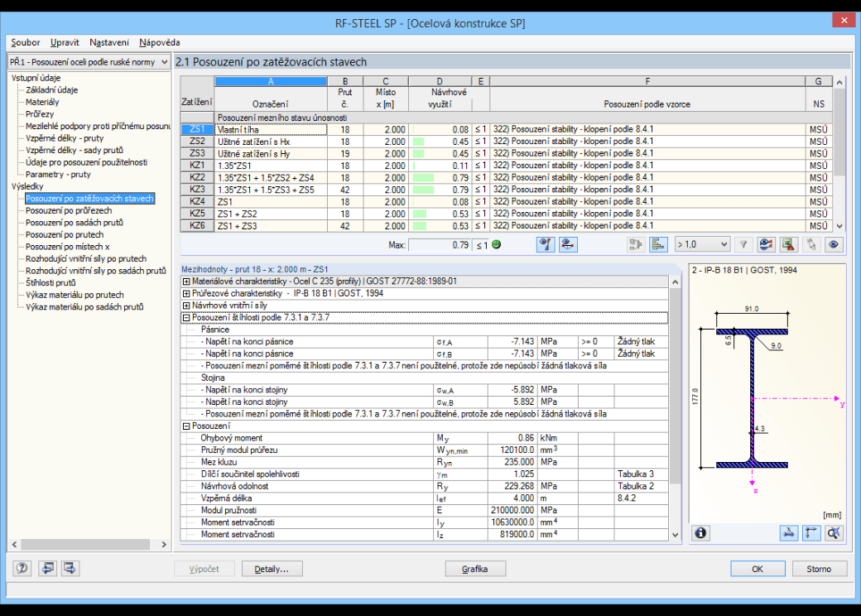Screen dimensions: 861x616
Task: Open the Nastavení menu
Action: pos(109,42)
